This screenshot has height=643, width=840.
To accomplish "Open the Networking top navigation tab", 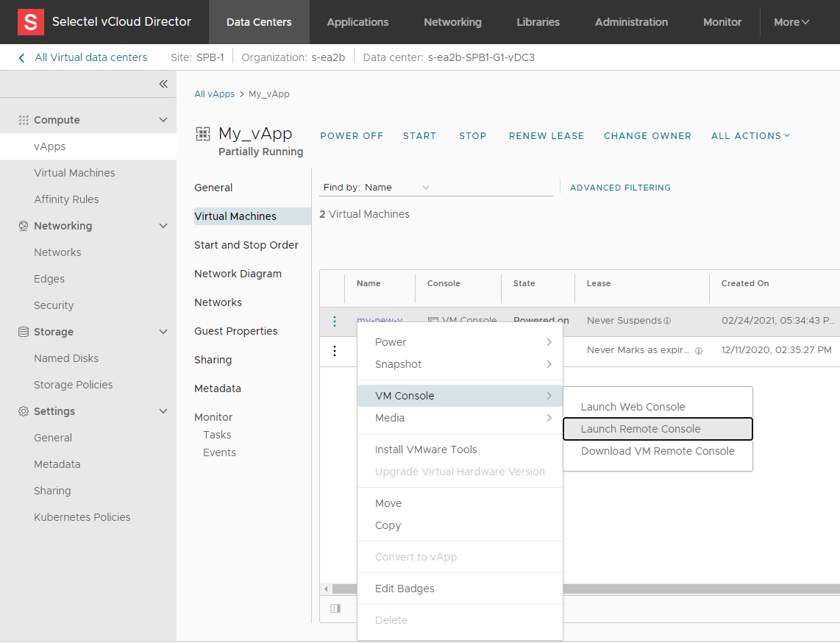I will (x=452, y=22).
